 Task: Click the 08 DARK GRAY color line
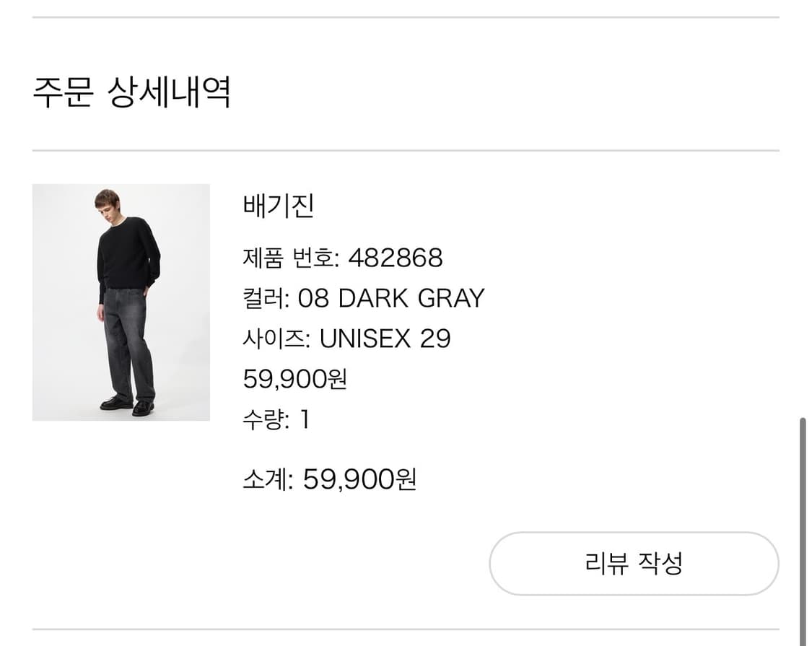364,298
